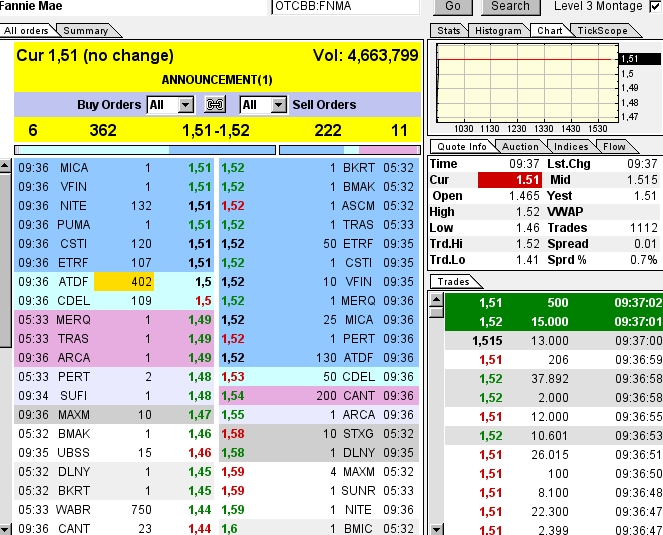Click the 1,51 chart price label

coord(639,59)
